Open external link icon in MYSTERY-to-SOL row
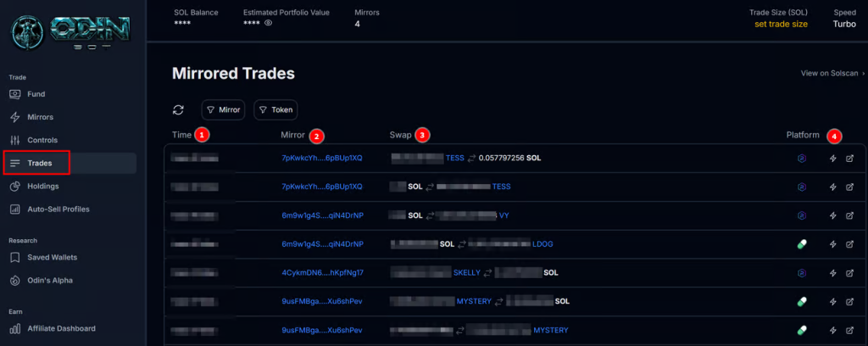 [x=849, y=301]
